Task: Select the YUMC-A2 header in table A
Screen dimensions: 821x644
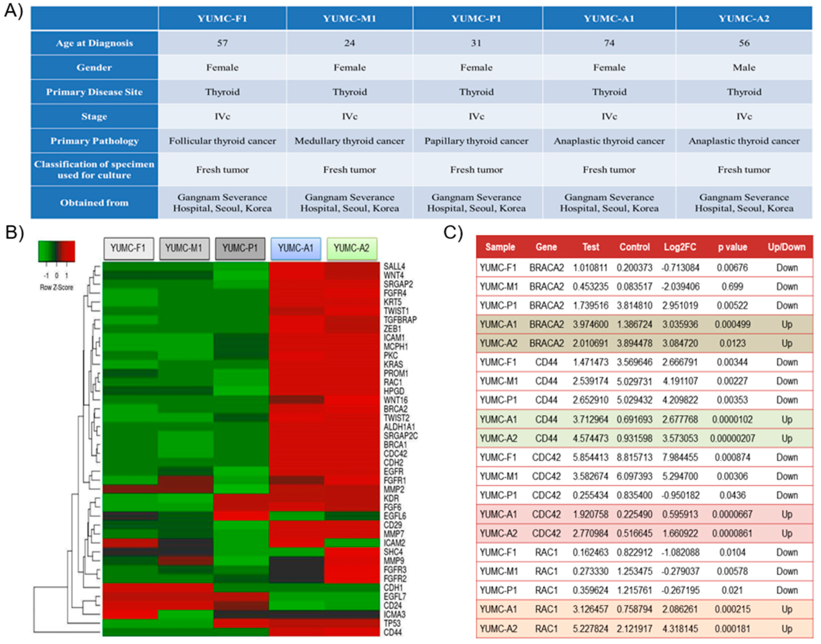Action: pyautogui.click(x=744, y=18)
